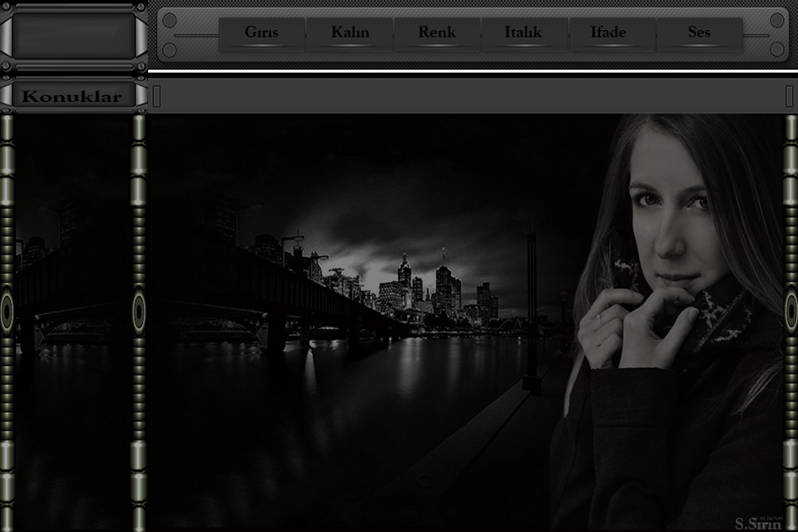Open the Ifade emoticon menu
798x532 pixels.
coord(608,33)
